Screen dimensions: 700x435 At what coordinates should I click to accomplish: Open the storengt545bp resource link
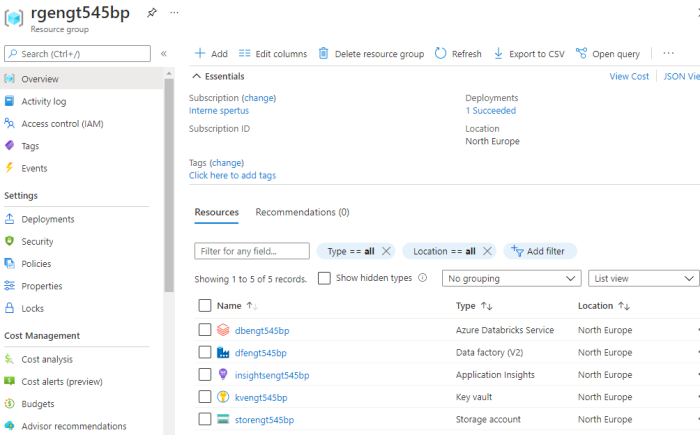coord(264,420)
